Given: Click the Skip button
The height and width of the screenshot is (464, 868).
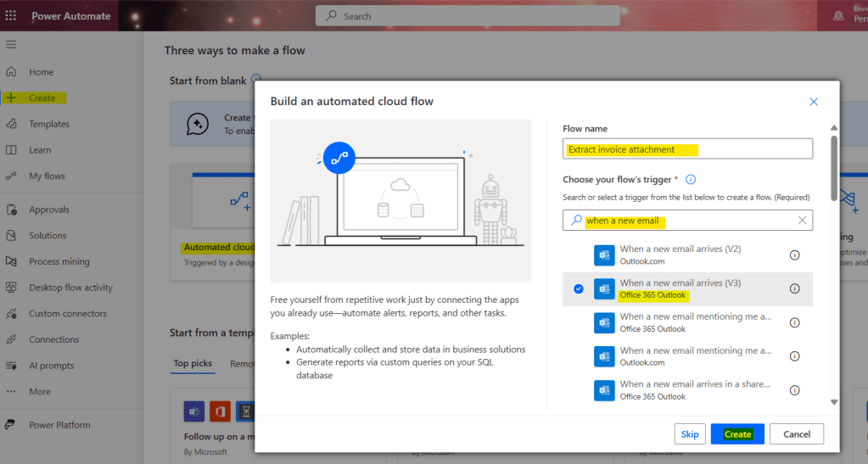Looking at the screenshot, I should [x=690, y=434].
